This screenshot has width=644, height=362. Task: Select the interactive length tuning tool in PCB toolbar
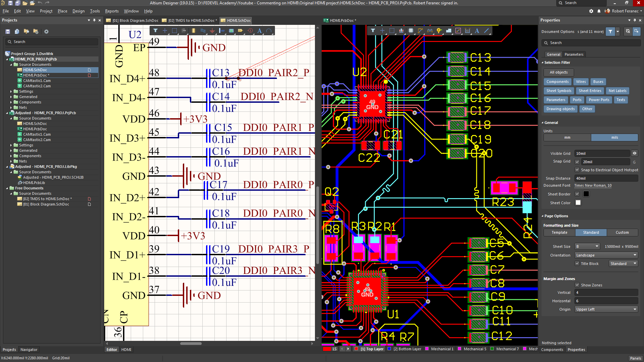pyautogui.click(x=430, y=31)
